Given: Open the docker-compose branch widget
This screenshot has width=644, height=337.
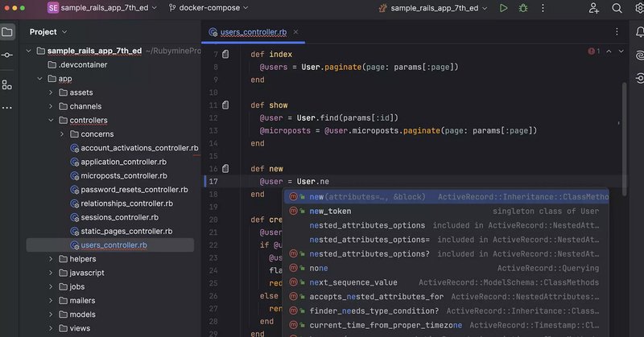Looking at the screenshot, I should point(208,8).
